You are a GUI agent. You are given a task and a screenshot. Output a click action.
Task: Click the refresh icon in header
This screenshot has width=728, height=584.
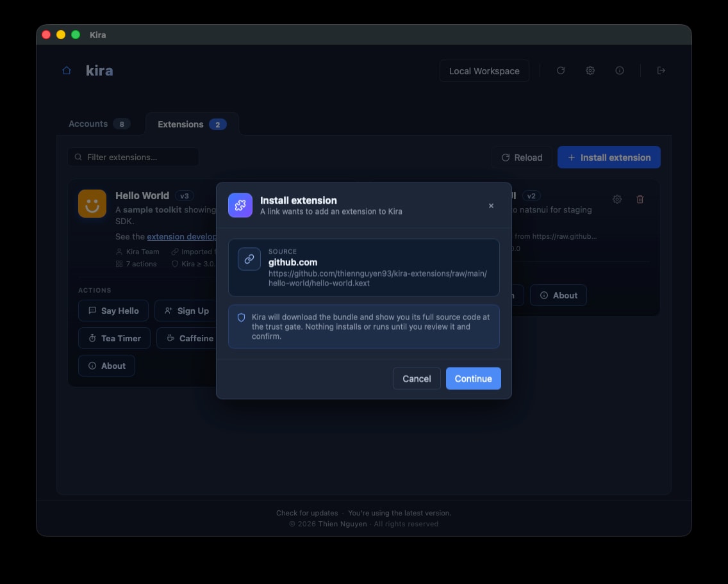tap(560, 70)
